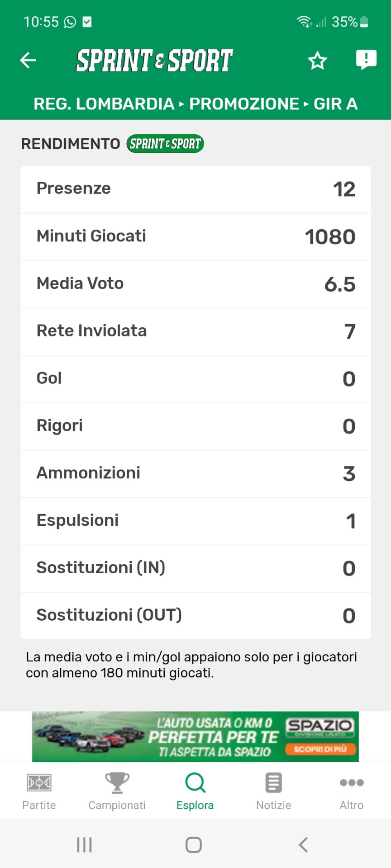
Task: Tap the favorite star icon
Action: tap(317, 61)
